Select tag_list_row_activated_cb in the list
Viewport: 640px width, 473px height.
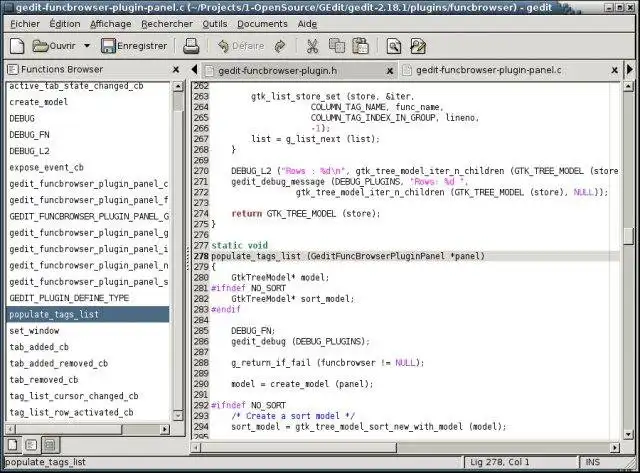[x=88, y=412]
